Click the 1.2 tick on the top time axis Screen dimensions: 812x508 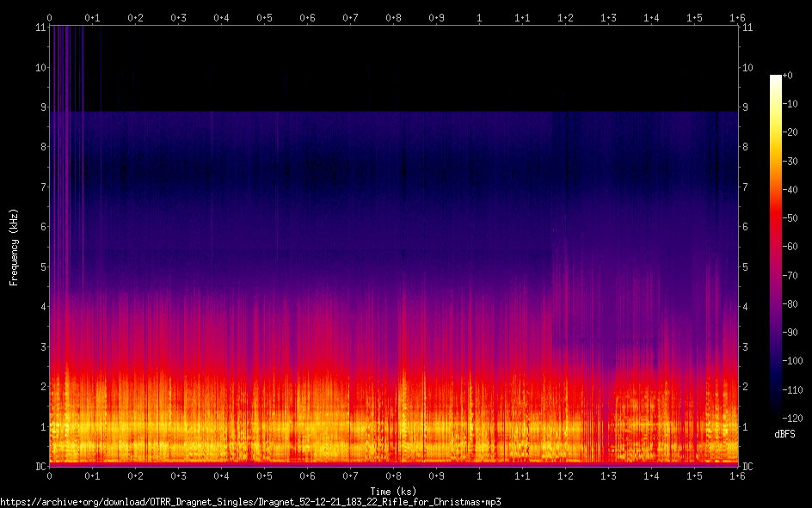click(565, 17)
